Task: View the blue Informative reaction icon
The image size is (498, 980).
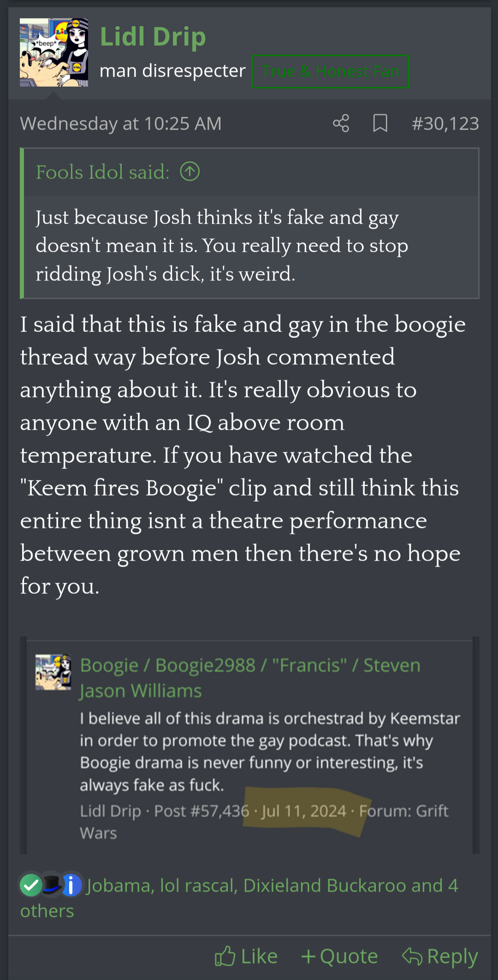Action: [71, 885]
